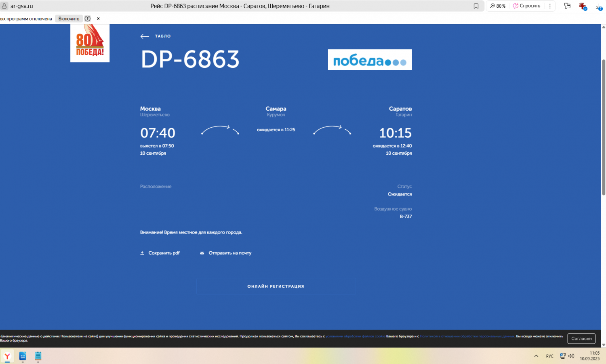Open the browser tabs panel icon
Image resolution: width=606 pixels, height=364 pixels.
[x=567, y=6]
